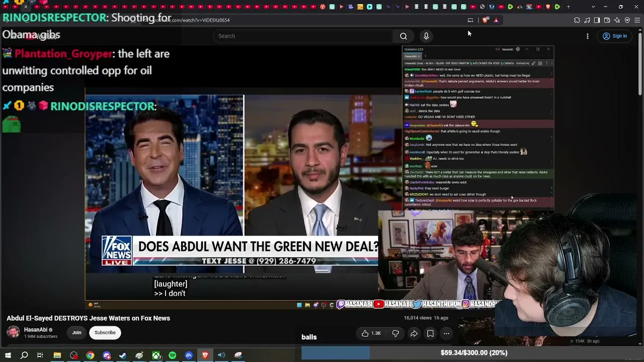This screenshot has width=644, height=362.
Task: Open Chatterino settings gear icon
Action: tap(518, 49)
